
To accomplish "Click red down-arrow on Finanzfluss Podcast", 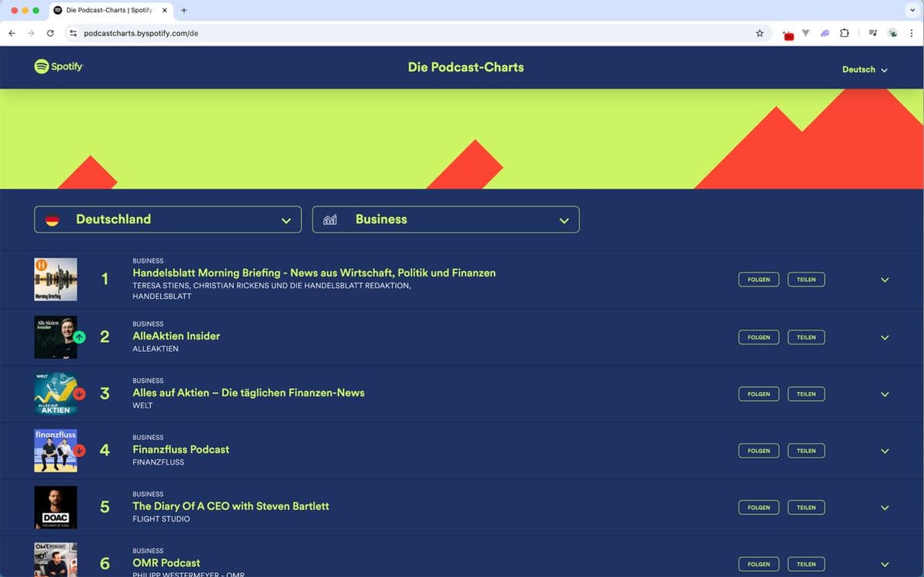I will tap(79, 451).
